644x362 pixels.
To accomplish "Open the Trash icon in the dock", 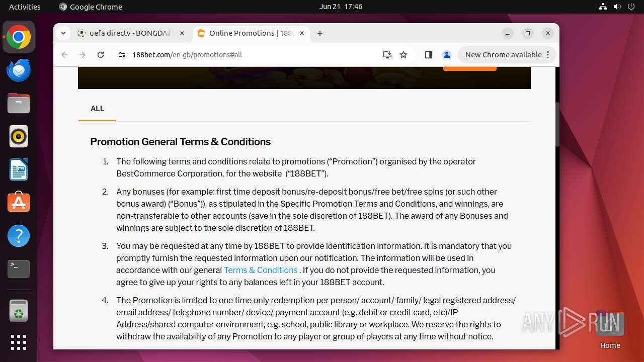I will point(19,311).
